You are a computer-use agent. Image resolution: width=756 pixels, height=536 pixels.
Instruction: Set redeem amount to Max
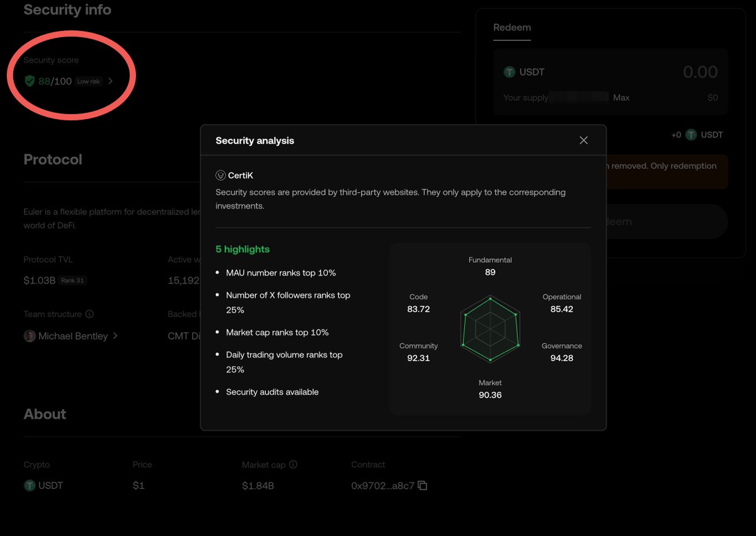[x=621, y=98]
